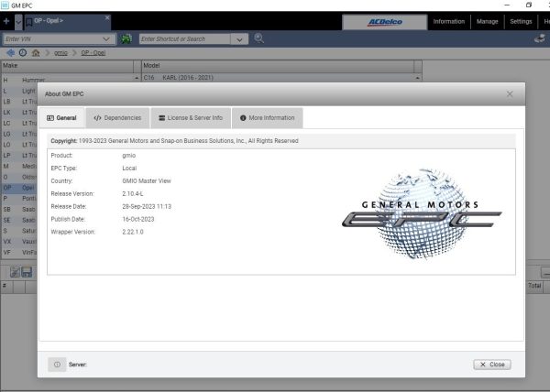Click Country value GMIO Master View

pos(147,181)
